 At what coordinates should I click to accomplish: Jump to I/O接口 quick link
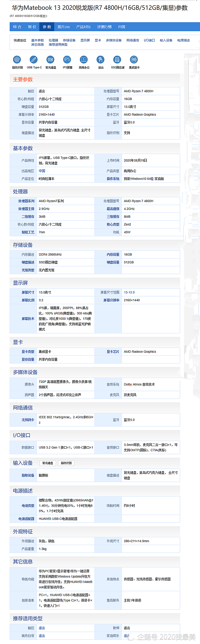(x=149, y=40)
